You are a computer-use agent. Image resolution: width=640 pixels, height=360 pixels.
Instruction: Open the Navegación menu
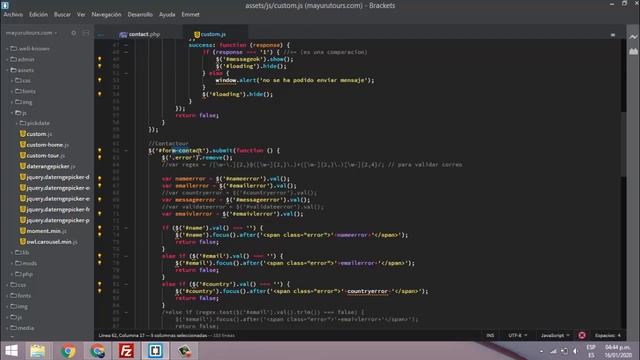(x=106, y=14)
